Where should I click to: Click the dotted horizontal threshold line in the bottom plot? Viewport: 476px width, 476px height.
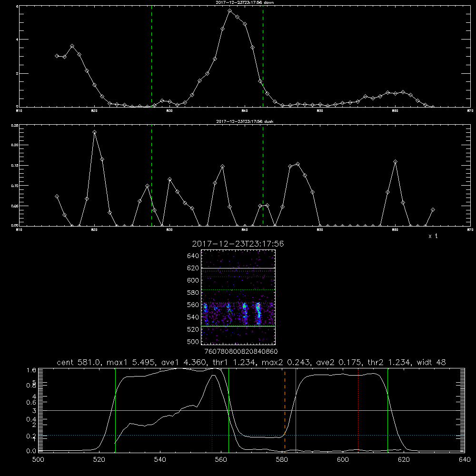[x=251, y=436]
